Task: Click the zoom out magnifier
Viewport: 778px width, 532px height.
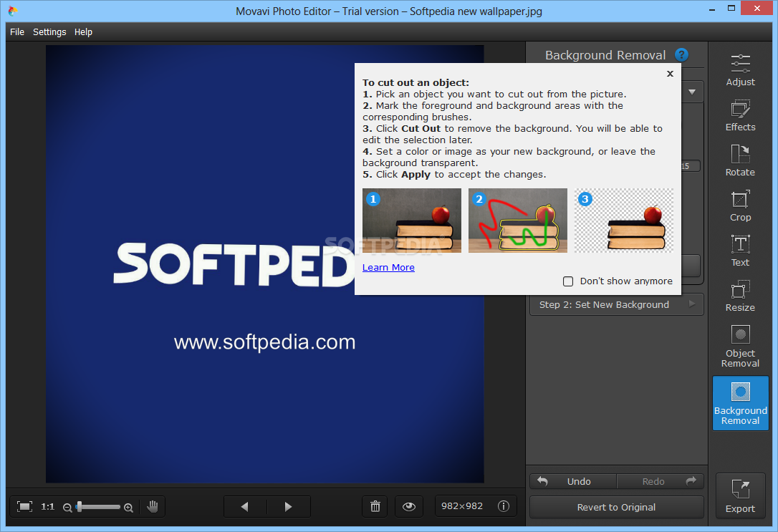Action: click(67, 507)
